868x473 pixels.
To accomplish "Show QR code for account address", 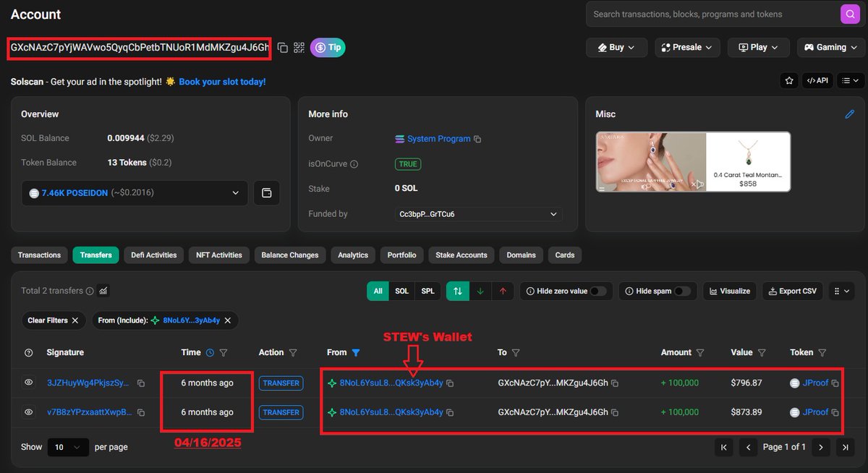I will [299, 48].
